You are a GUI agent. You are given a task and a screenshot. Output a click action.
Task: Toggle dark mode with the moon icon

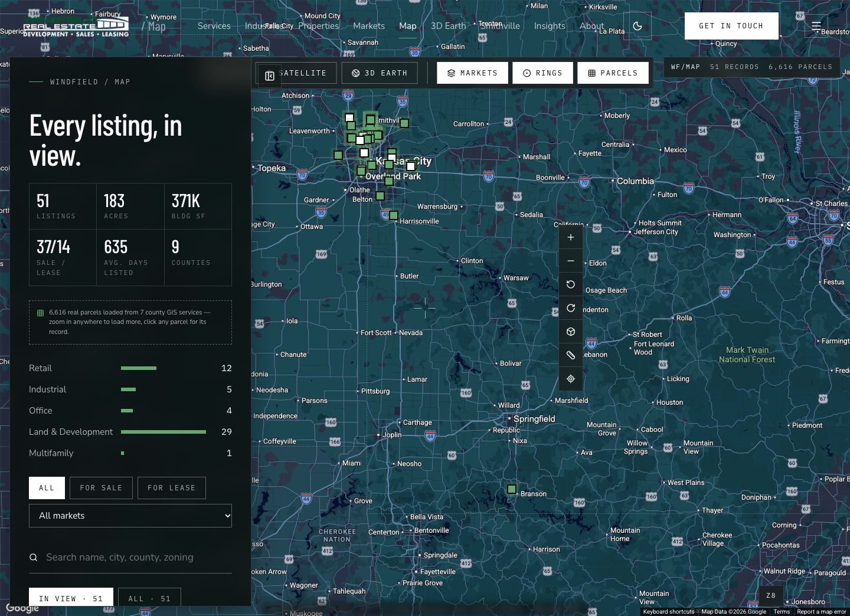[x=637, y=26]
